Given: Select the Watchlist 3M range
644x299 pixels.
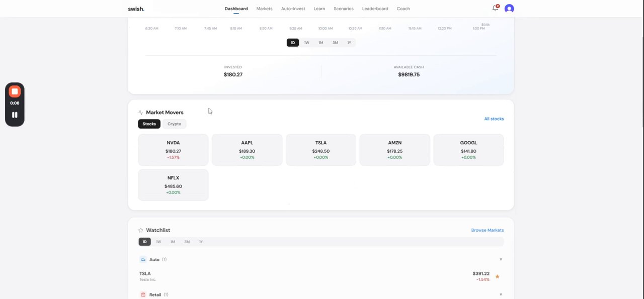Looking at the screenshot, I should point(187,242).
